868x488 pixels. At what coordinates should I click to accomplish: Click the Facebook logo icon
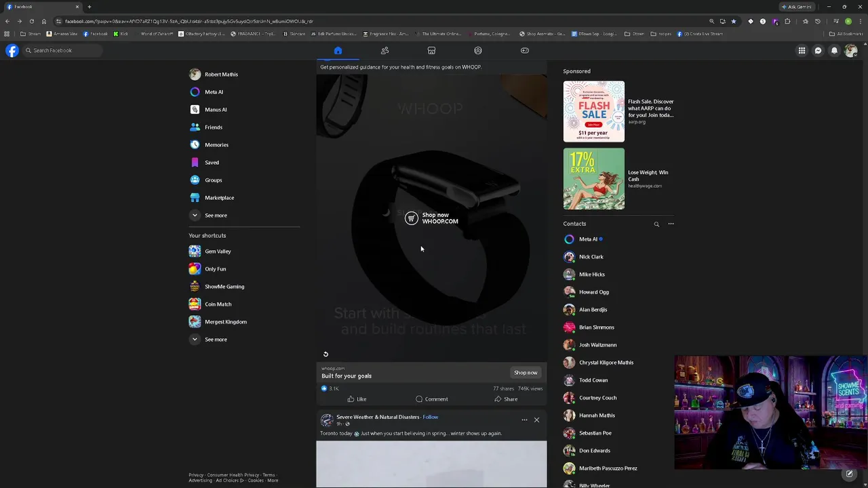[12, 50]
